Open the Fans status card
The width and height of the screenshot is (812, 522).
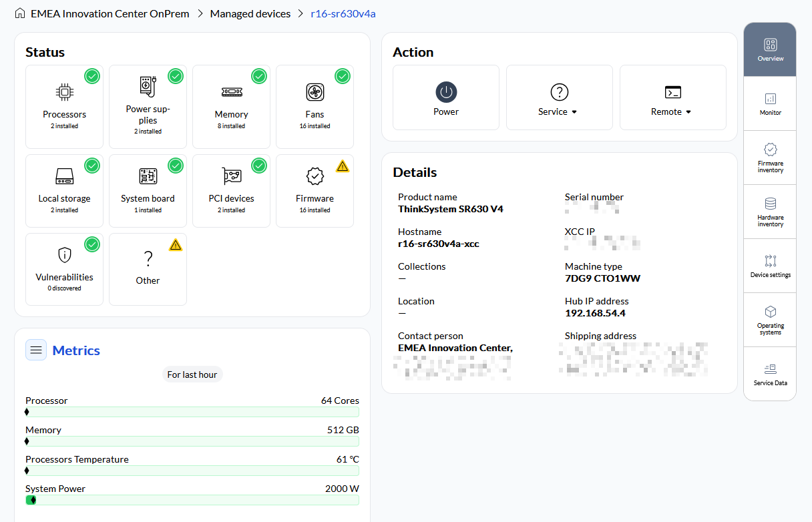coord(315,106)
